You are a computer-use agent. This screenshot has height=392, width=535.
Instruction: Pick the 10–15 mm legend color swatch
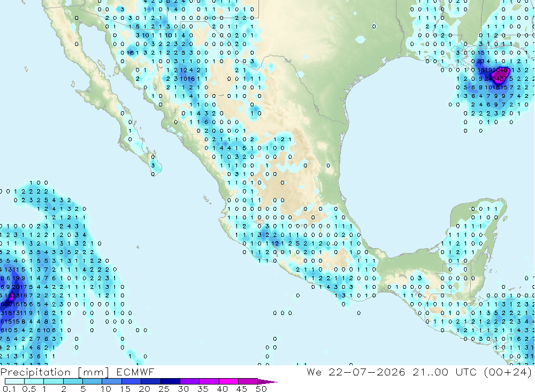click(x=112, y=381)
